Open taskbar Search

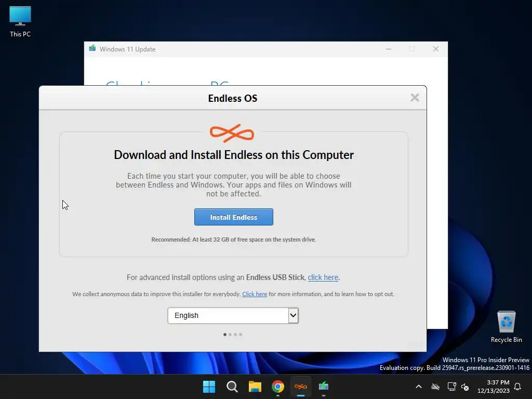click(232, 387)
